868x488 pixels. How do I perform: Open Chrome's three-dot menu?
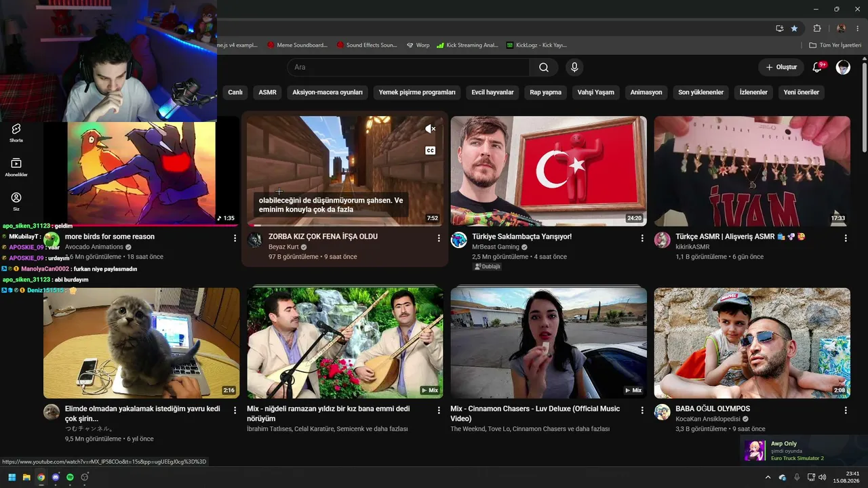click(858, 28)
